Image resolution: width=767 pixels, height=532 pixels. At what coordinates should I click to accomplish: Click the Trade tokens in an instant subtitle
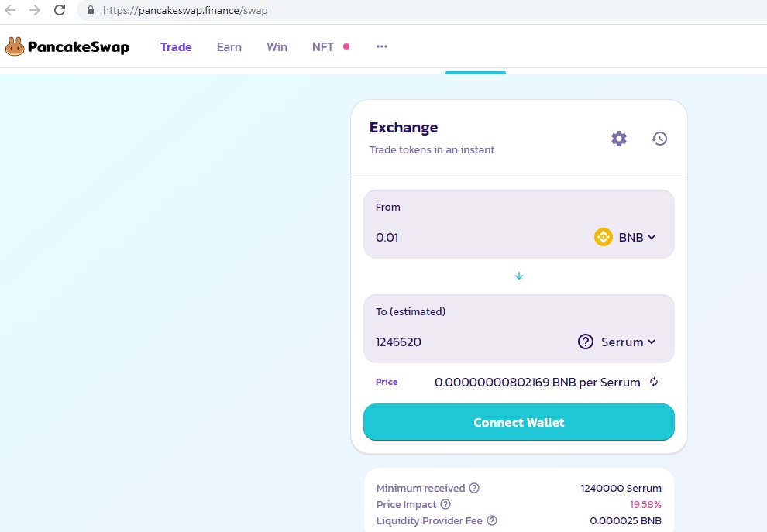[432, 149]
